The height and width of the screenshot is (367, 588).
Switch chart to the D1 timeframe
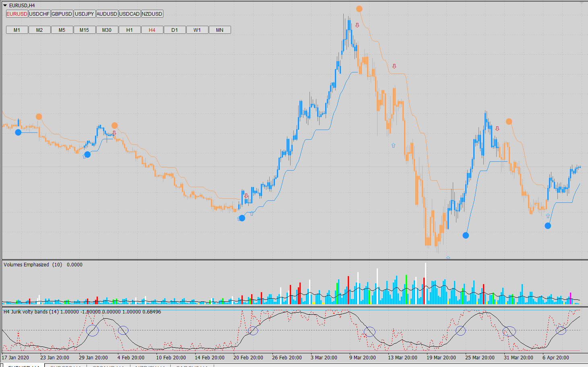pyautogui.click(x=175, y=30)
